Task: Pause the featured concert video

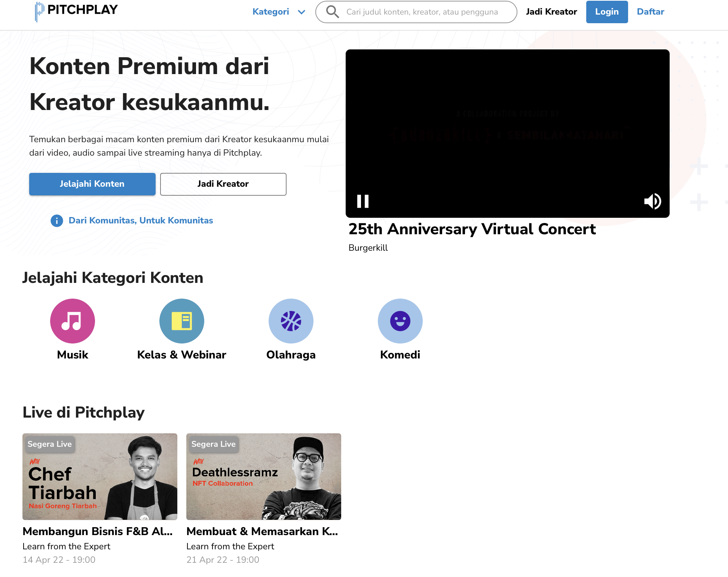Action: [363, 201]
